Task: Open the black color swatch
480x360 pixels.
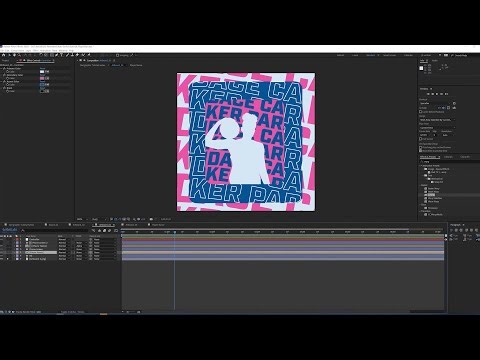Action: pos(42,91)
